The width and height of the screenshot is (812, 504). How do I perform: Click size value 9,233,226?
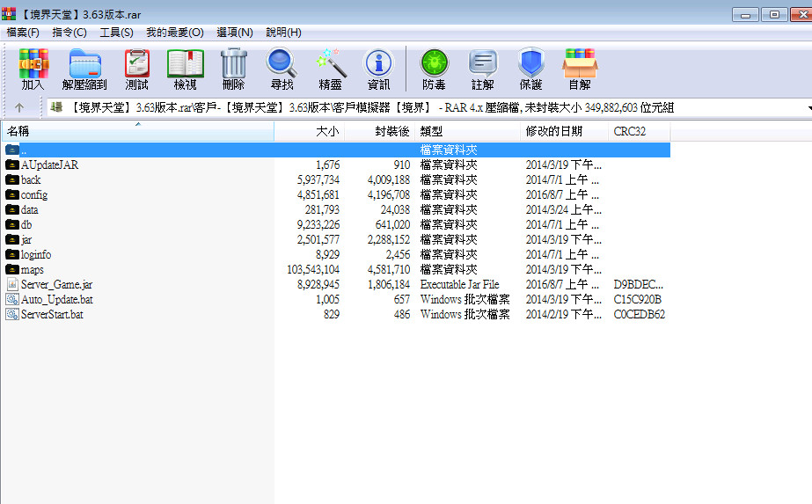pyautogui.click(x=318, y=225)
